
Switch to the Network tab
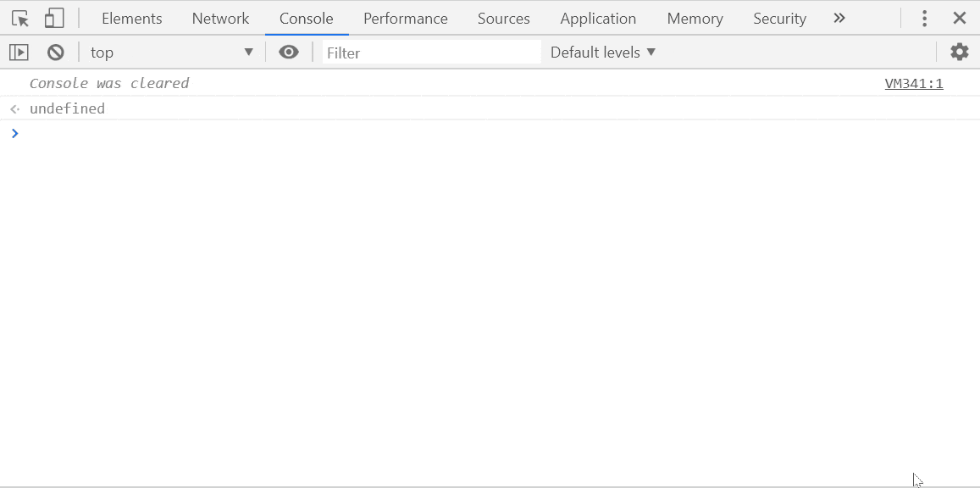pyautogui.click(x=220, y=19)
